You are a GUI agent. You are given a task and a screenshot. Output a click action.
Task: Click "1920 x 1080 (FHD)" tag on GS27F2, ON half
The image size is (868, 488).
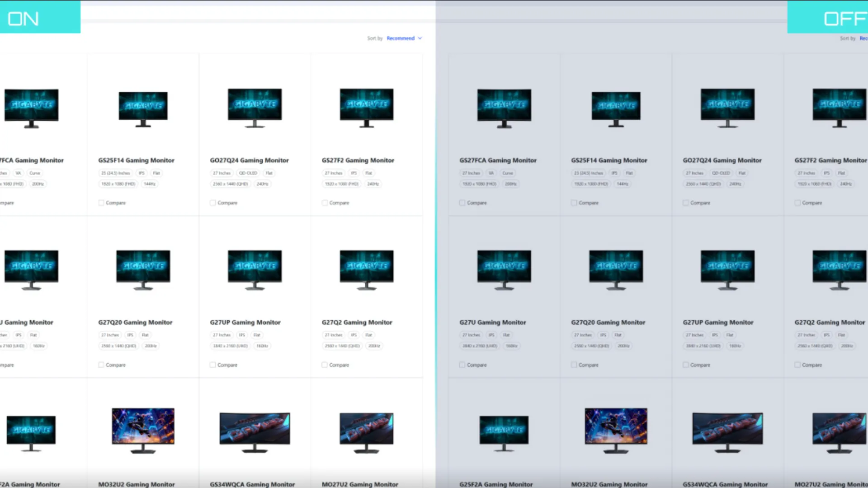click(342, 184)
